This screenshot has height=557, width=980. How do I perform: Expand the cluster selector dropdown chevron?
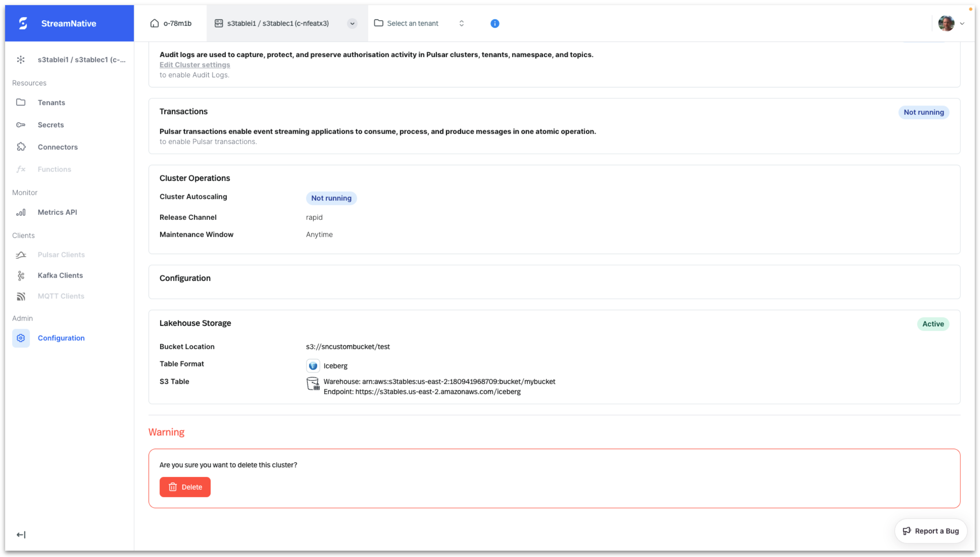tap(352, 23)
